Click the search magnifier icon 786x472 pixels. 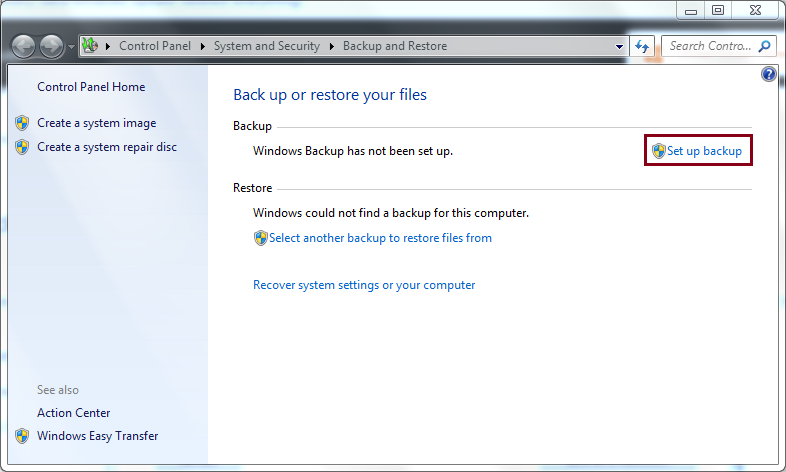pos(764,46)
